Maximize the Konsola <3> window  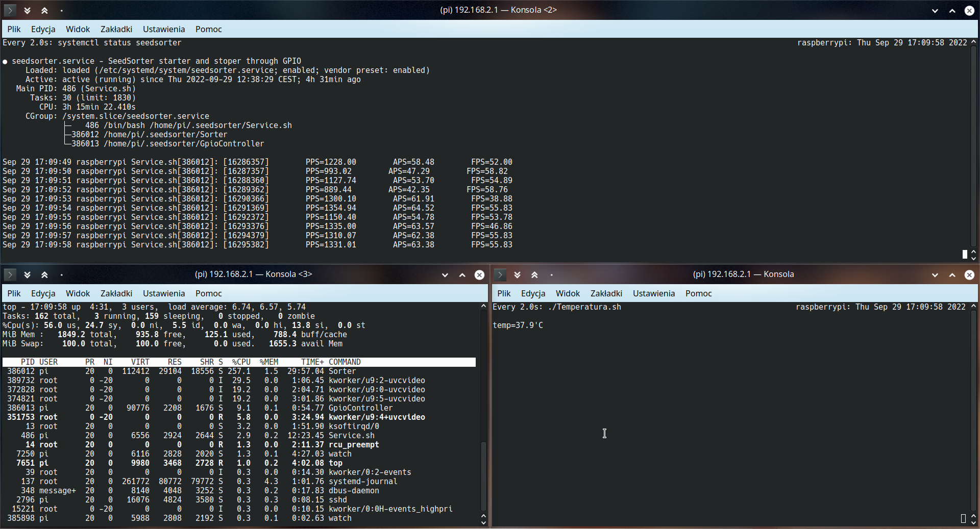(462, 275)
